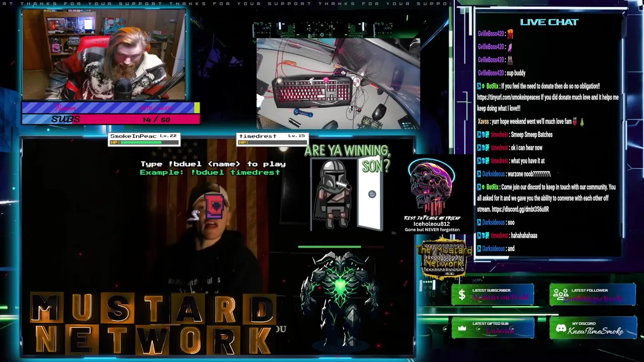Click the red pixel card sprite in game
The width and height of the screenshot is (644, 362).
tap(214, 206)
